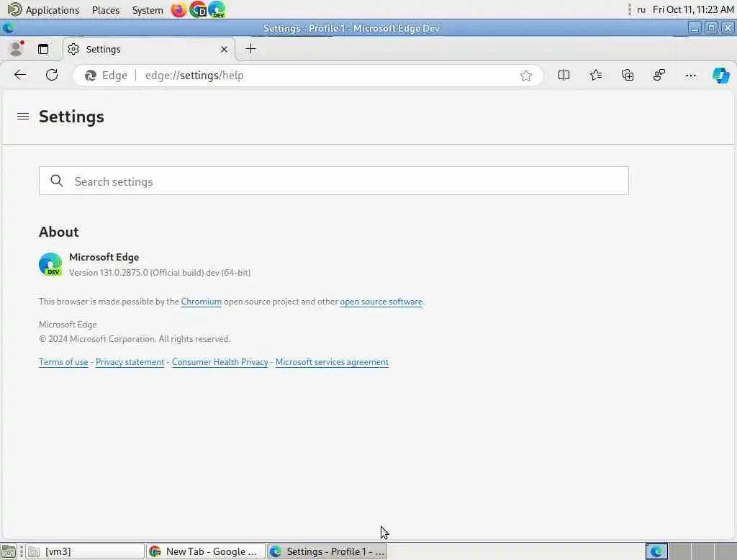Open the Consumer Health Privacy link
737x560 pixels.
[220, 362]
